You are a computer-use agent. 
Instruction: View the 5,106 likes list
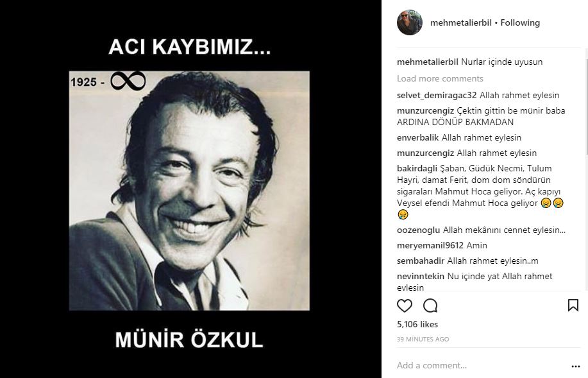(x=417, y=324)
